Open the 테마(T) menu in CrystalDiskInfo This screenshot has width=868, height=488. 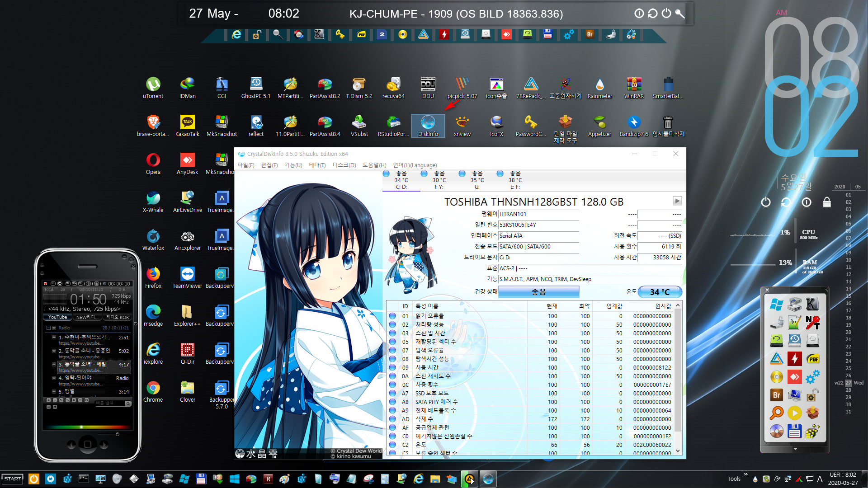(x=317, y=165)
